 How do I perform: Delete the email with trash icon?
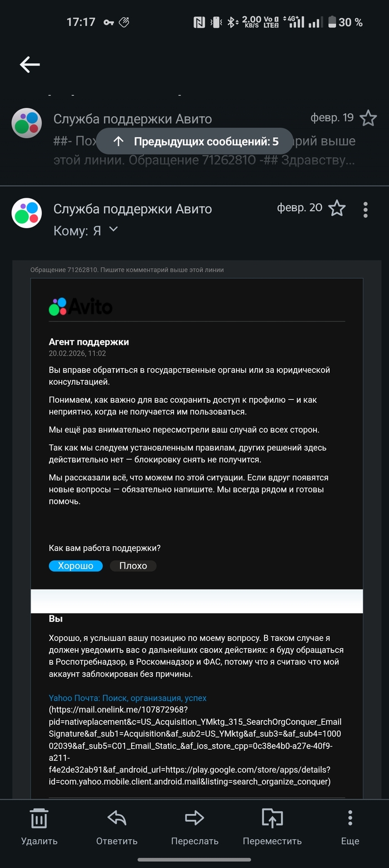click(39, 826)
